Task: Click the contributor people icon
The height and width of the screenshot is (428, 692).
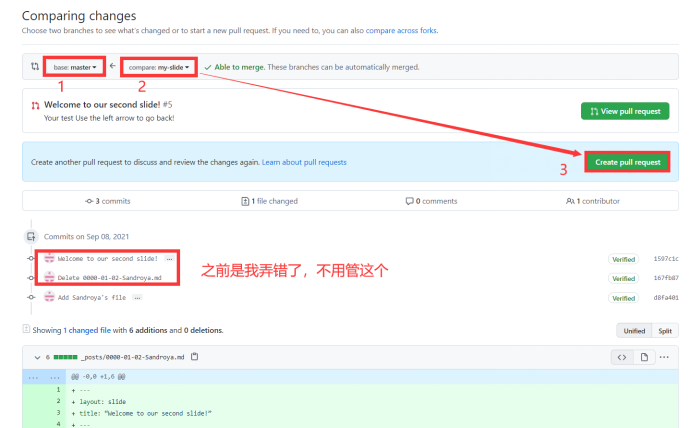Action: click(570, 201)
